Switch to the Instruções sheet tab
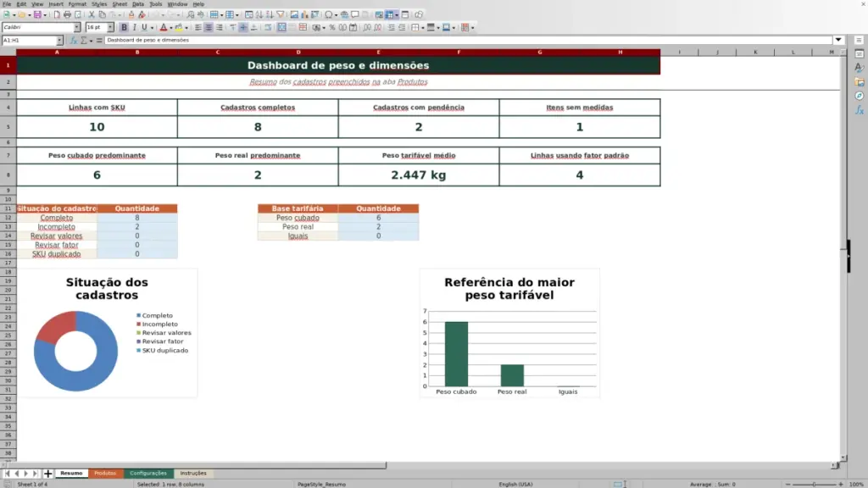Screen dimensions: 868x488 coord(193,474)
